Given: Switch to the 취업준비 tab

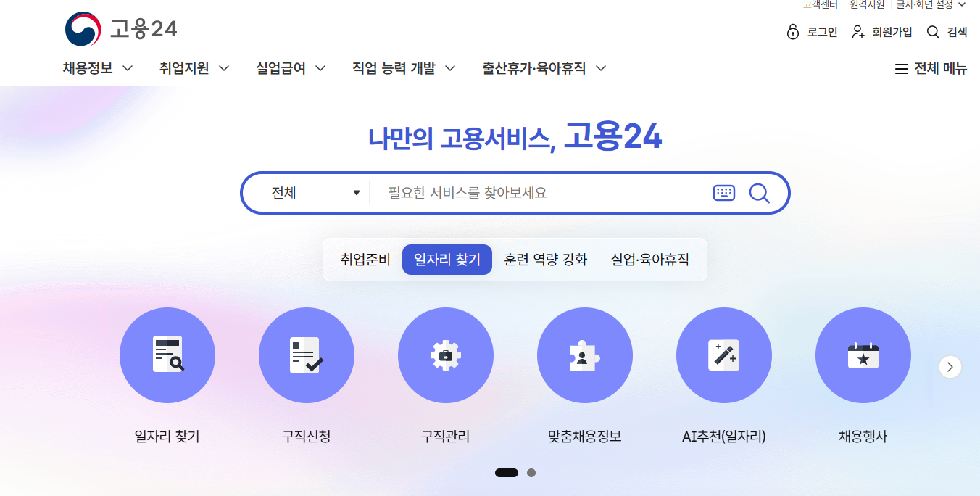Looking at the screenshot, I should [365, 260].
